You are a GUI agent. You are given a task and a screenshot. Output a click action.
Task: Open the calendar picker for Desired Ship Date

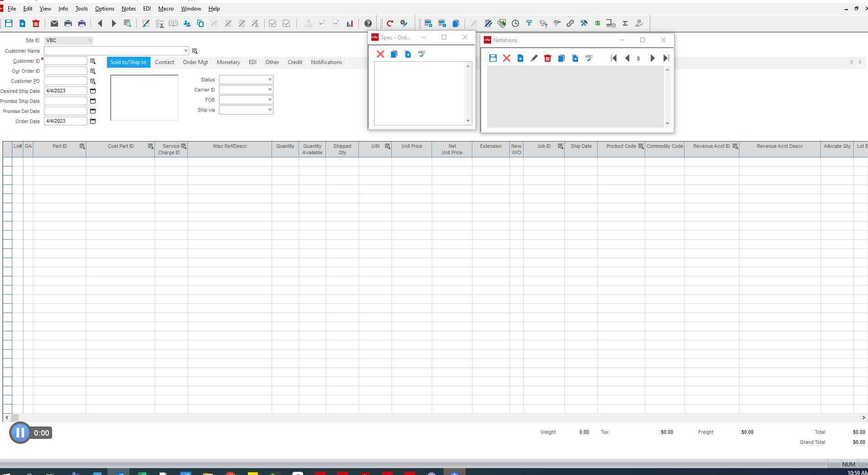pos(93,91)
